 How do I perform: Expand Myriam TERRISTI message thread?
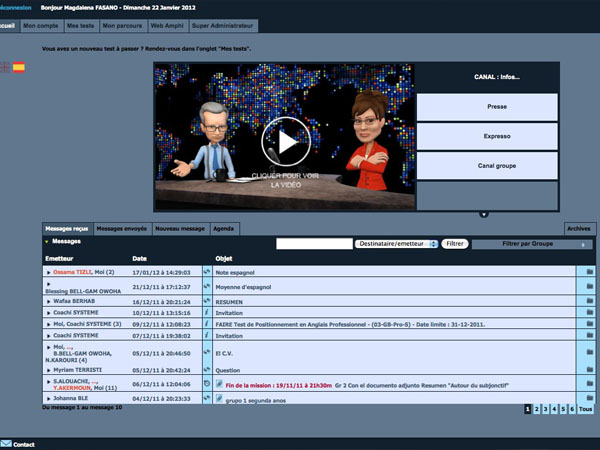[49, 370]
